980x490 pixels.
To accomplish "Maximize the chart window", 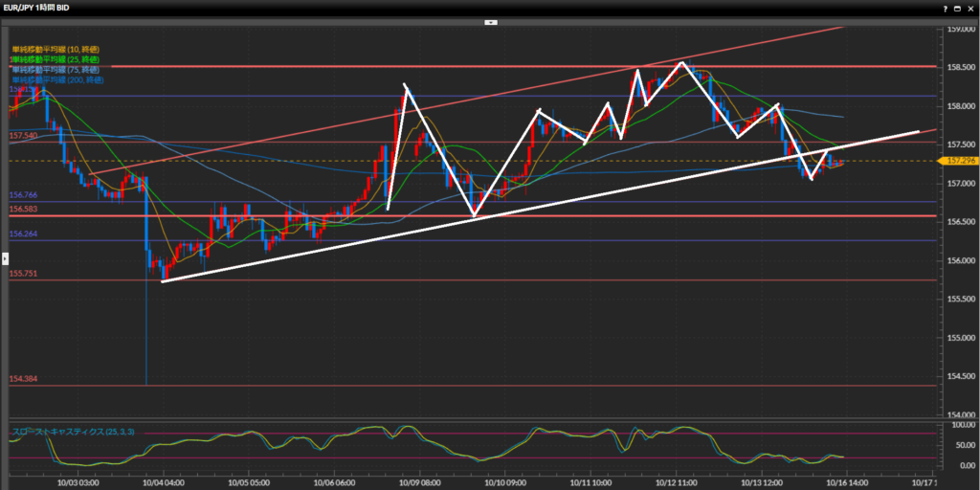I will [958, 7].
